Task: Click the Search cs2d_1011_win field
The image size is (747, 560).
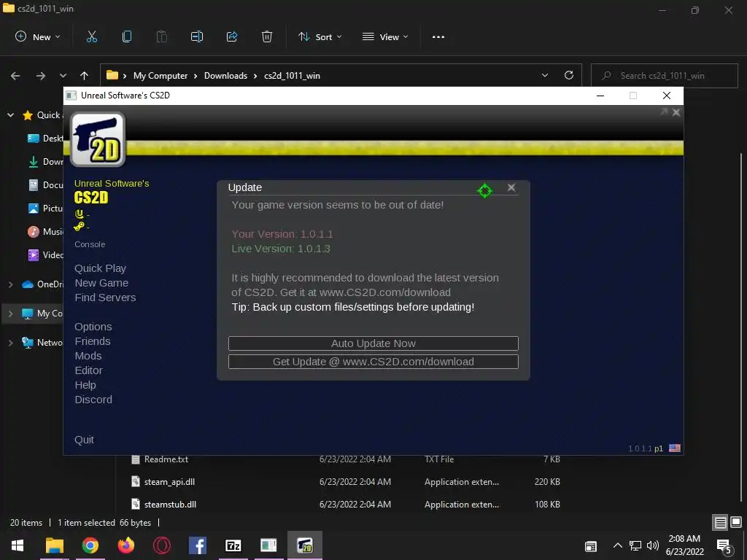Action: coord(664,76)
